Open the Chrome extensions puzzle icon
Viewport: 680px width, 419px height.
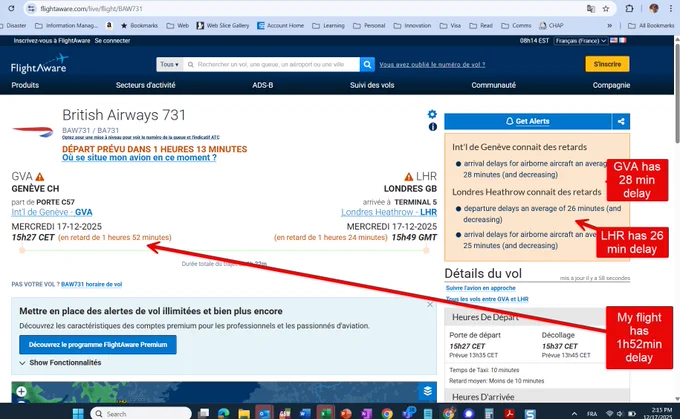629,8
